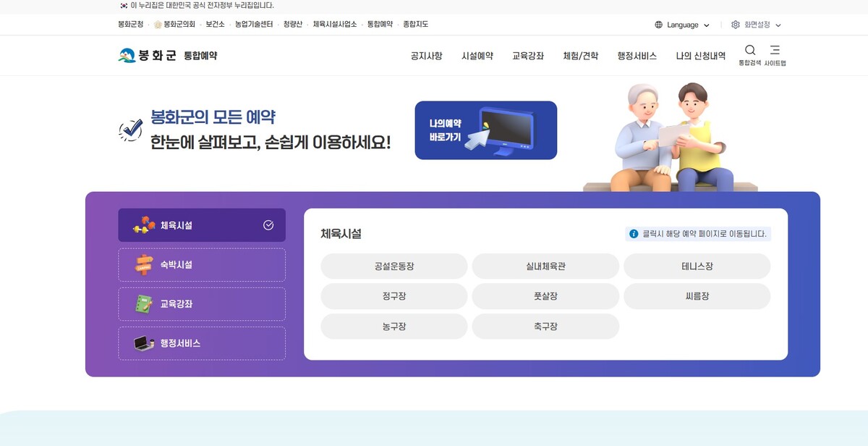Click the gear icon beside 화면설정

click(736, 25)
